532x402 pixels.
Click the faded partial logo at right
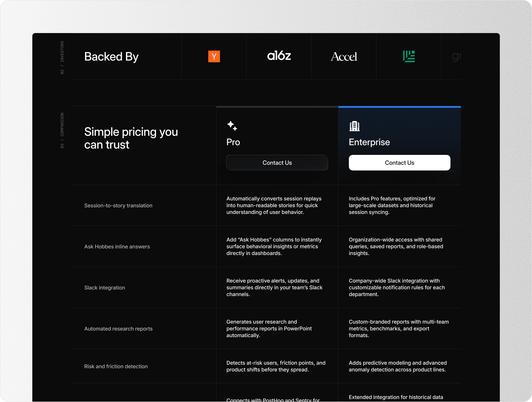456,57
